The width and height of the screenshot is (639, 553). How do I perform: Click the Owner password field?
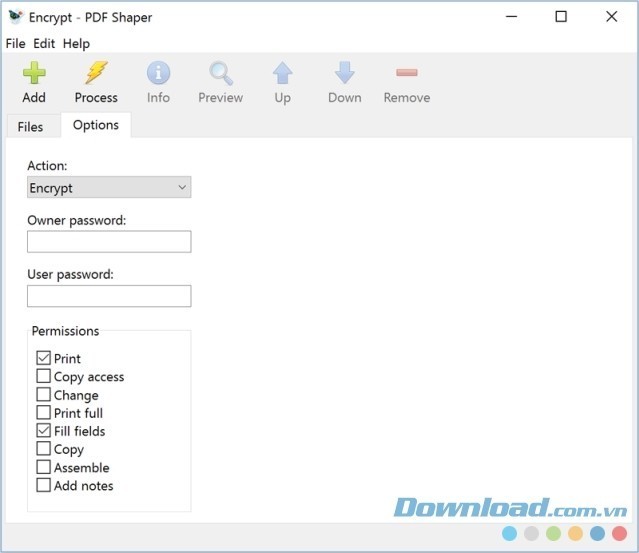(109, 241)
